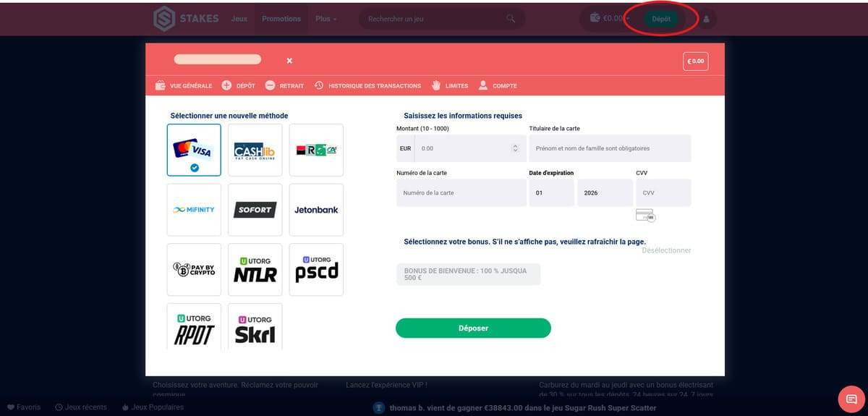868x416 pixels.
Task: Switch to the Retrait tab
Action: [284, 86]
